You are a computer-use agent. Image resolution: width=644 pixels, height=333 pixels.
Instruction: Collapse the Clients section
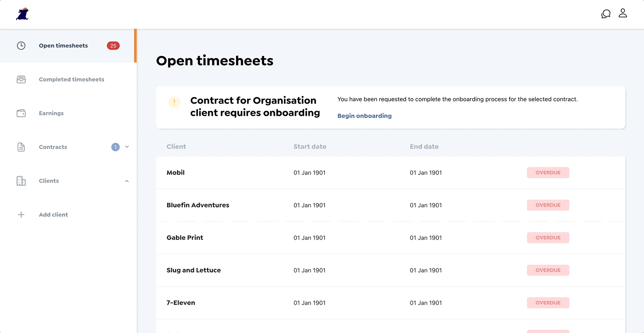(x=127, y=180)
